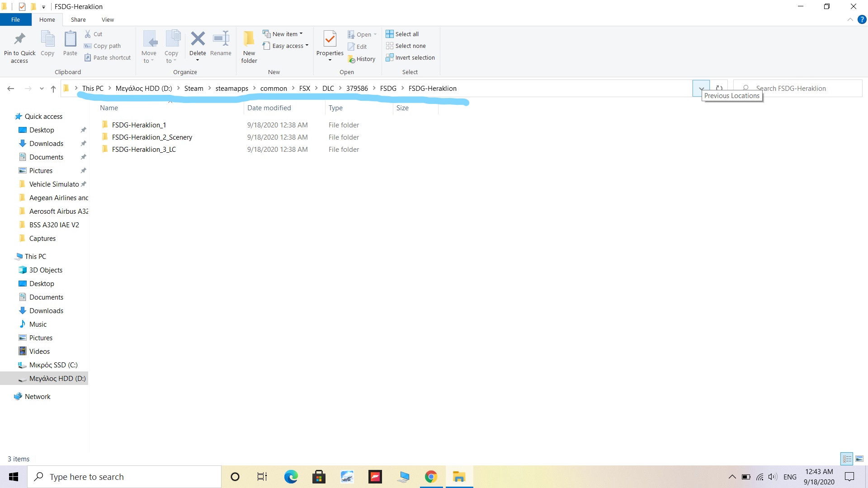
Task: Switch to the Home tab
Action: tap(47, 19)
